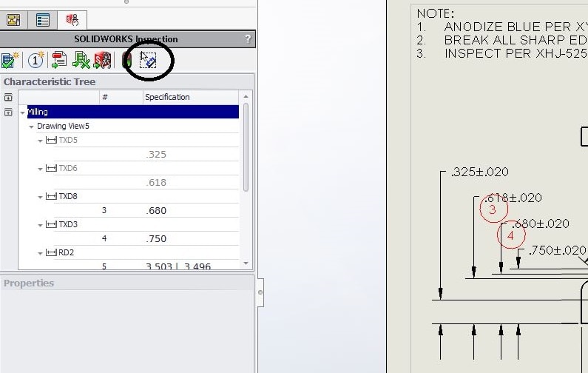Viewport: 588px width, 373px height.
Task: Select balloon 4 on the drawing
Action: (511, 235)
